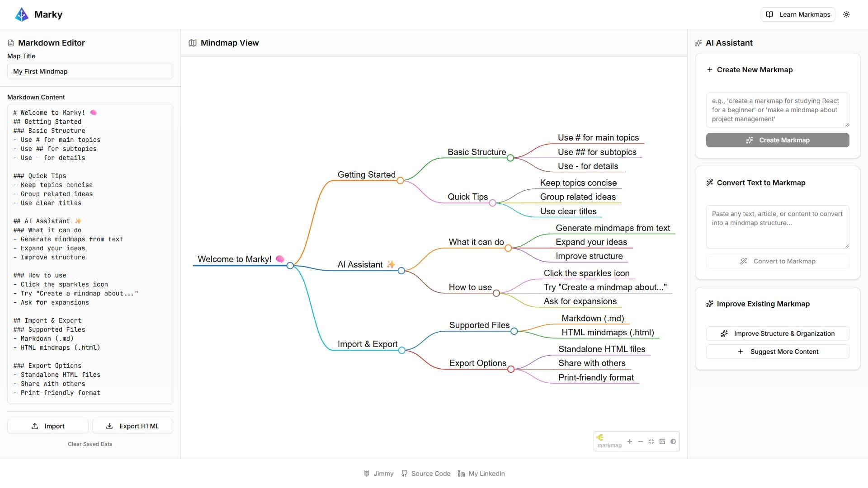
Task: Click in the Map Title input field
Action: (90, 71)
